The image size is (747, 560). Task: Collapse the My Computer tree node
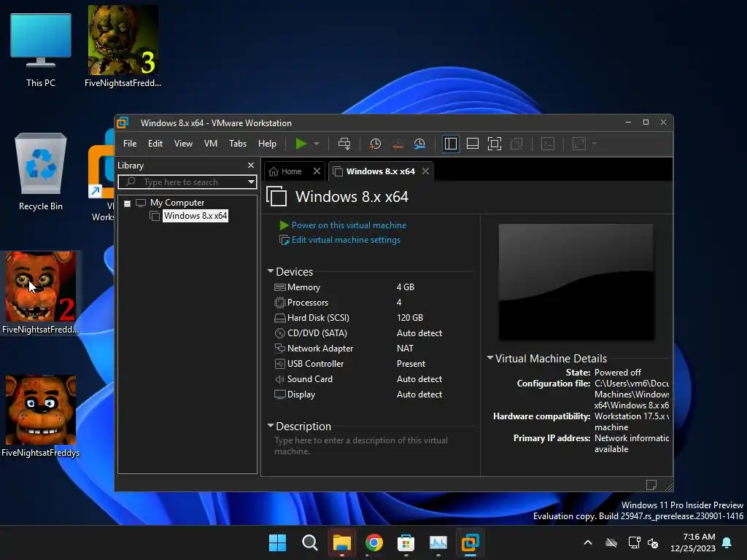[127, 203]
